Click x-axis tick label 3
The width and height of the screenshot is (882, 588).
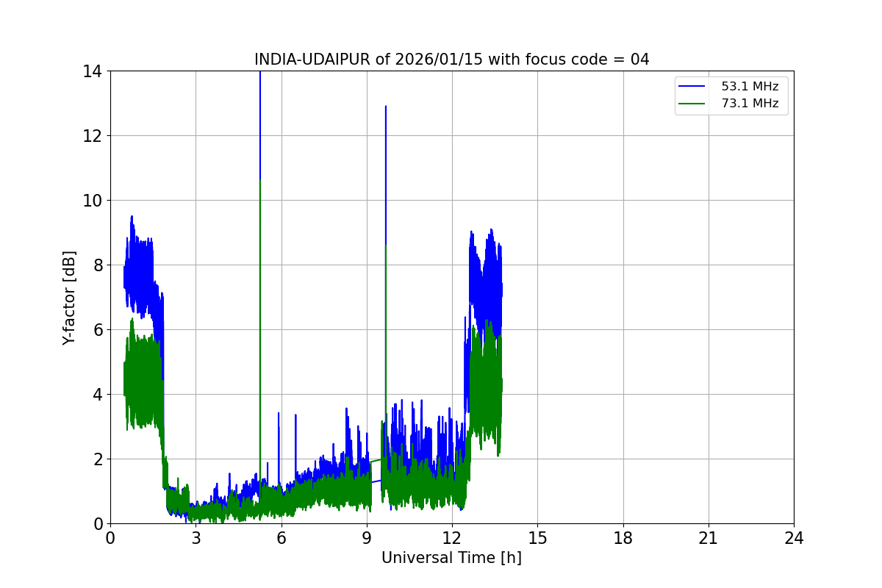point(196,538)
